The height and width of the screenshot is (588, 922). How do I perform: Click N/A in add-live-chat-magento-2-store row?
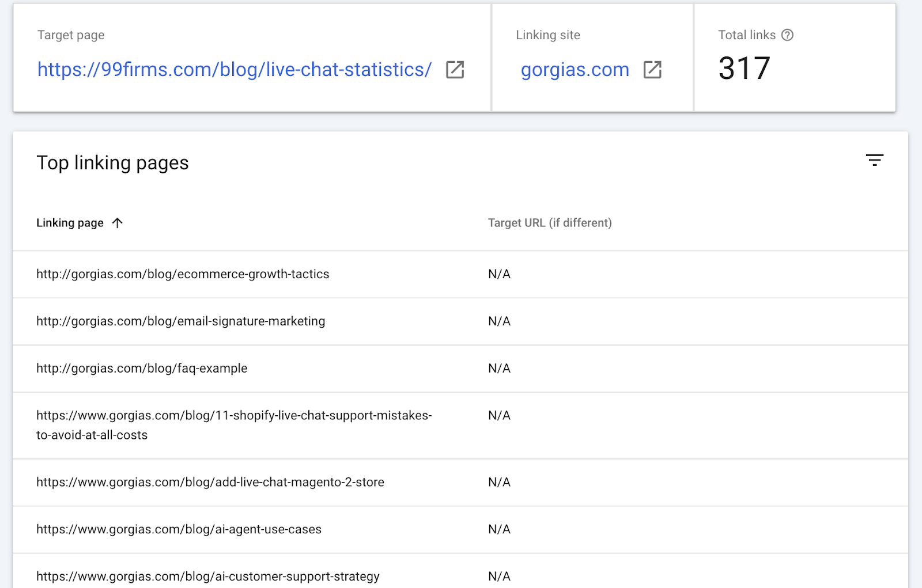(x=500, y=482)
